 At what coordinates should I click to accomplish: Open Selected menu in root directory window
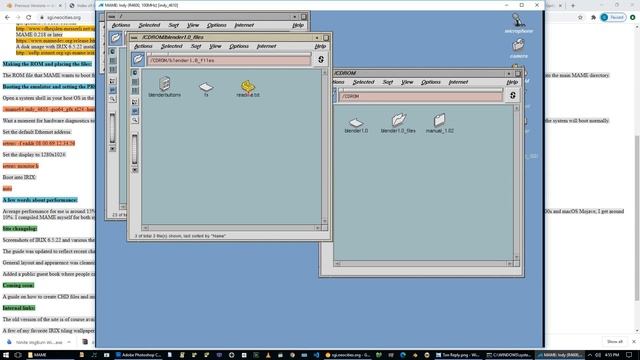[149, 25]
